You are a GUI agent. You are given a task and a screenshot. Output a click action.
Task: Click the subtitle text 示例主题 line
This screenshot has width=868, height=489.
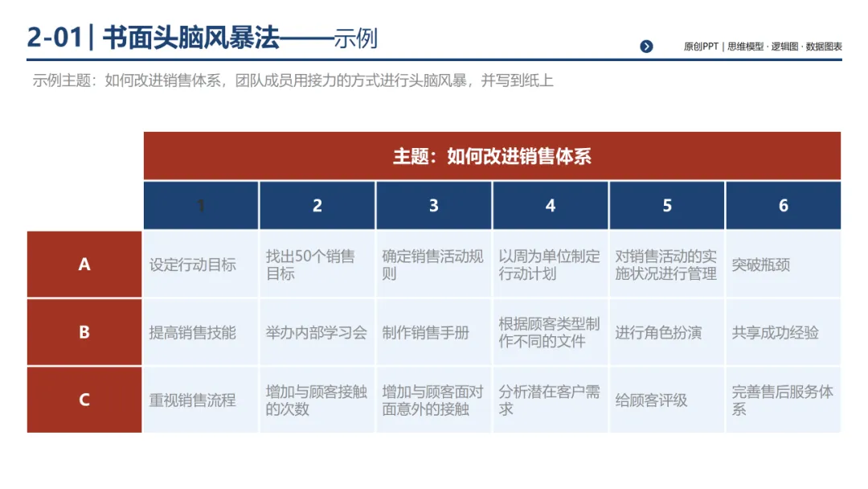pos(293,80)
